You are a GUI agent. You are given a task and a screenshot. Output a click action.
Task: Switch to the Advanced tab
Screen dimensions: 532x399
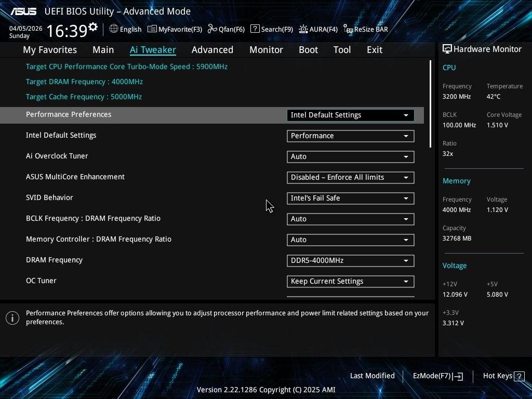[x=212, y=50]
